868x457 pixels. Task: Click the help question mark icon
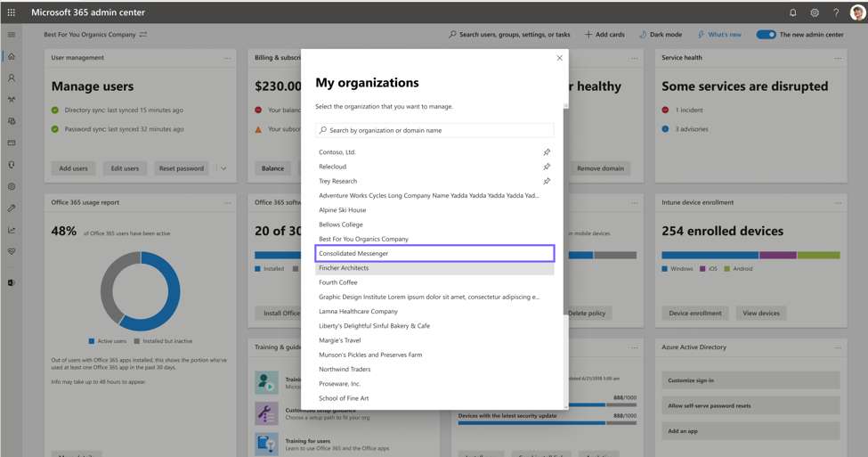(x=836, y=12)
